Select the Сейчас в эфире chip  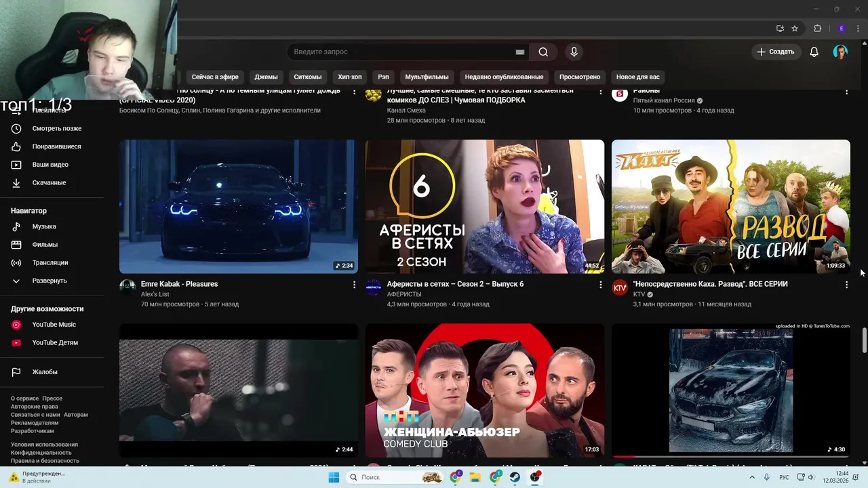(x=215, y=77)
